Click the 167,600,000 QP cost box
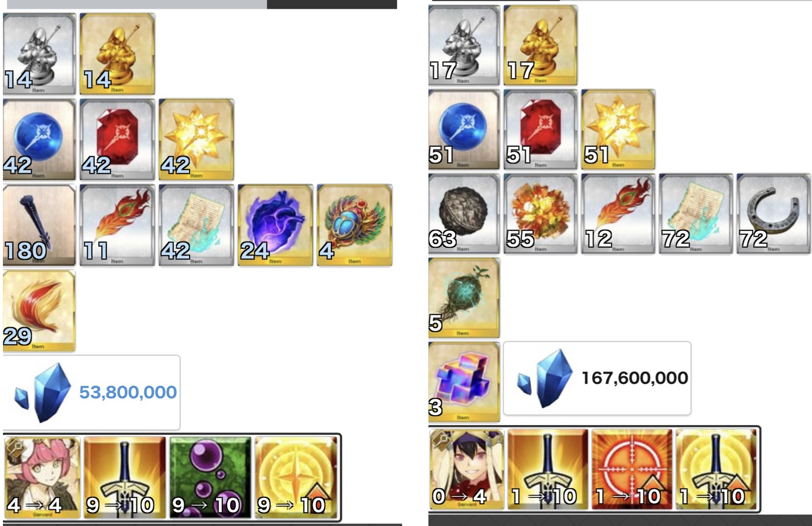This screenshot has width=812, height=526. (597, 378)
